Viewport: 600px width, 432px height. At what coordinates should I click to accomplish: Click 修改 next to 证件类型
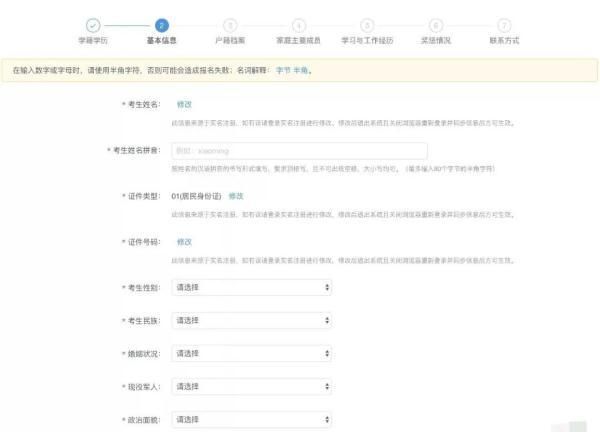(236, 196)
